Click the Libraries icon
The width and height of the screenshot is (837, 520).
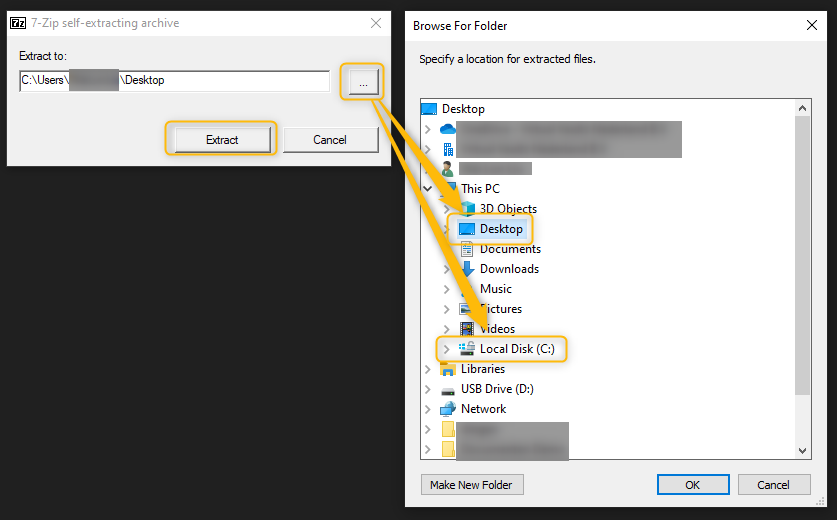click(448, 369)
